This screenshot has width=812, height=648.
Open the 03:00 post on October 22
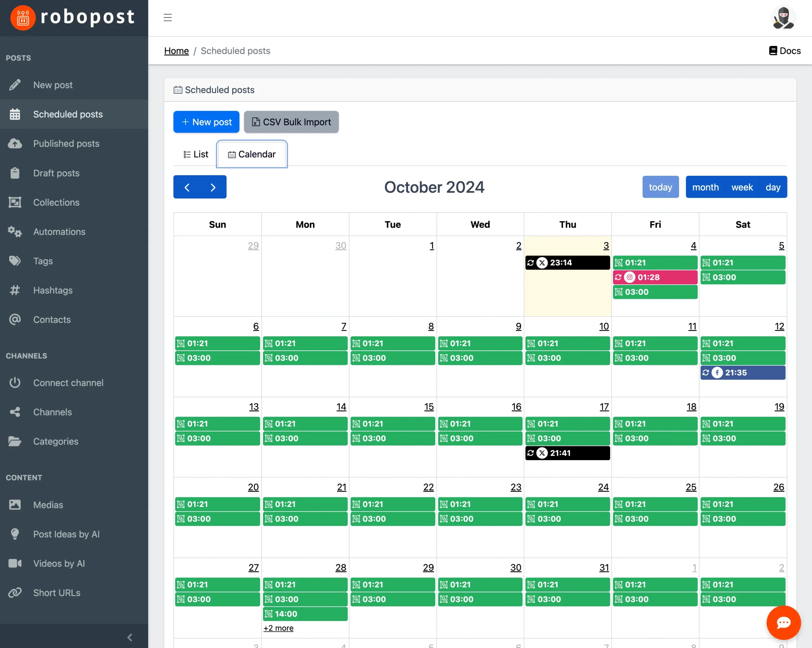click(x=392, y=519)
